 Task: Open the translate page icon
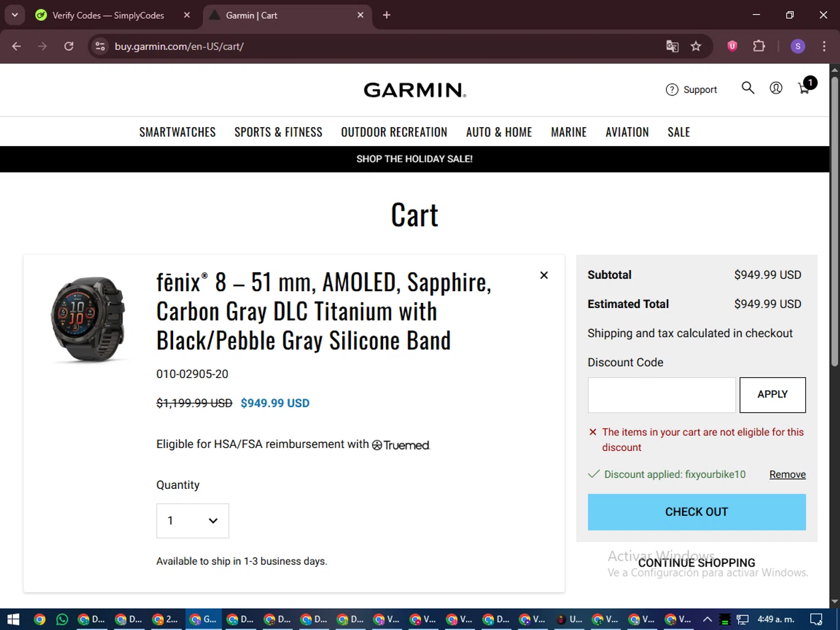pyautogui.click(x=672, y=46)
